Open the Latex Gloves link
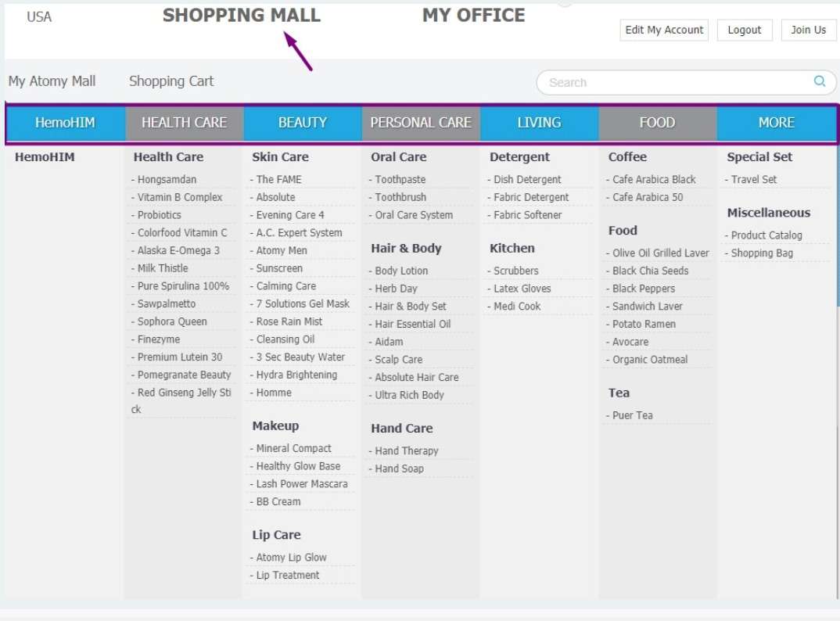Viewport: 840px width, 621px height. (x=522, y=289)
